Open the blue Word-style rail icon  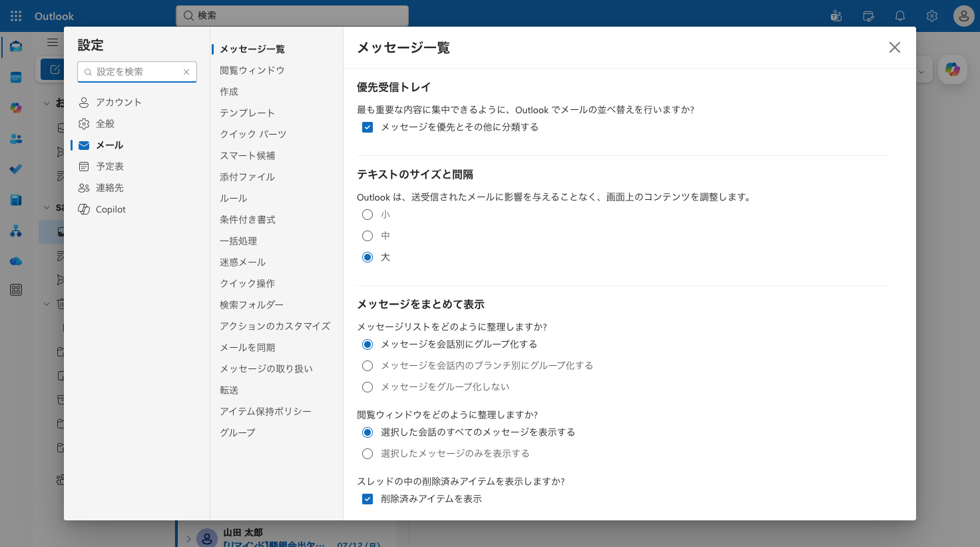(16, 200)
